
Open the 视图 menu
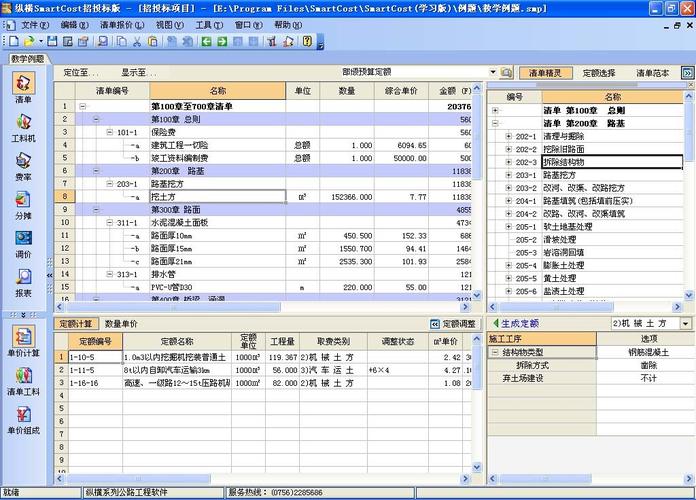pyautogui.click(x=170, y=25)
